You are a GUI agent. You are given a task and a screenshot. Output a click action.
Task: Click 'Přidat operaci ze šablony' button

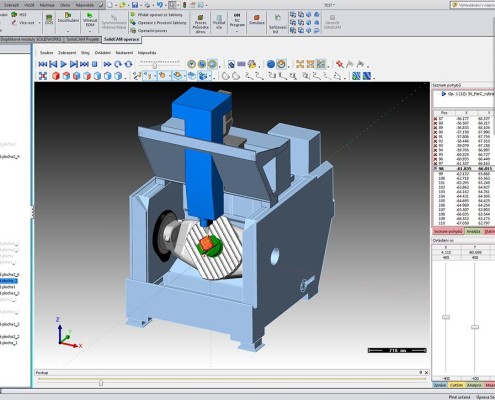pos(157,15)
